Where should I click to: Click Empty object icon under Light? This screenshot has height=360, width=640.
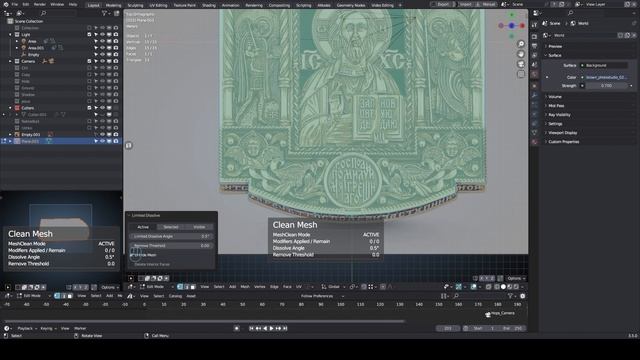point(24,55)
